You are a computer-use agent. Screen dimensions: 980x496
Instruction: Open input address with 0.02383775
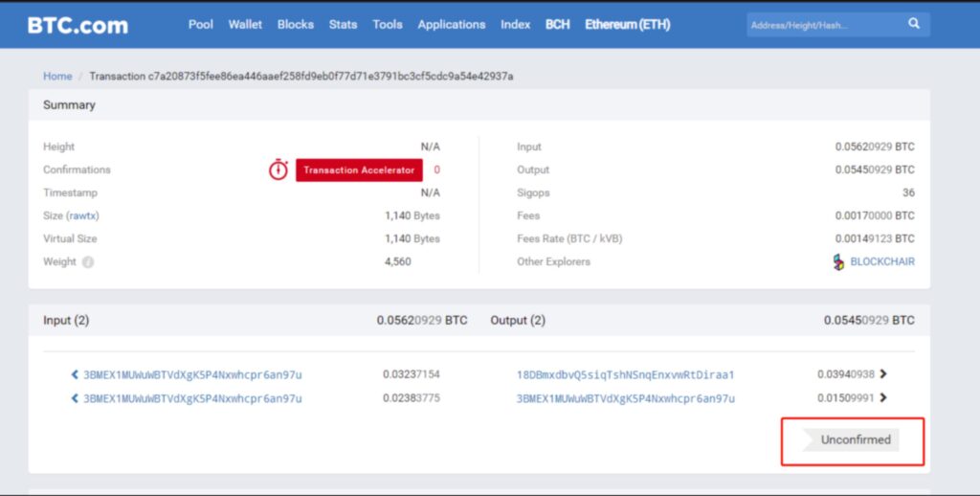(192, 398)
